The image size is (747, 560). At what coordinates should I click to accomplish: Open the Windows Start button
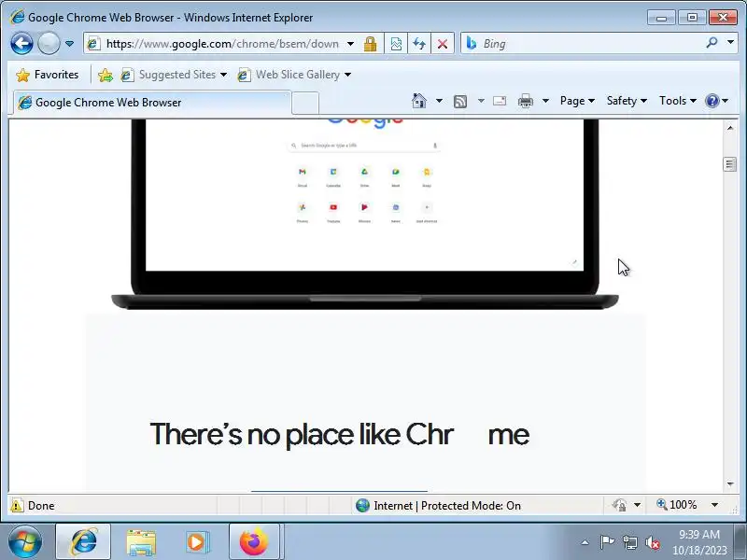(x=25, y=542)
